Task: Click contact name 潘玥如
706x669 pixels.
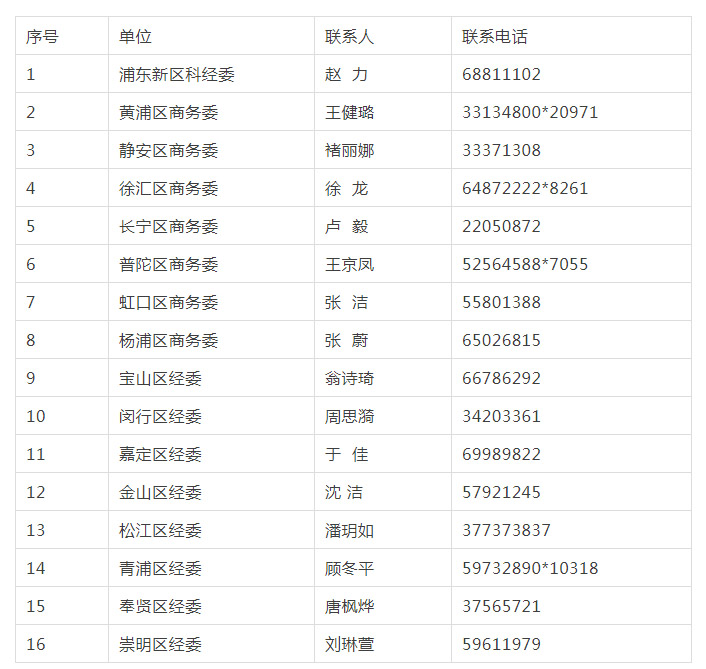Action: click(349, 531)
